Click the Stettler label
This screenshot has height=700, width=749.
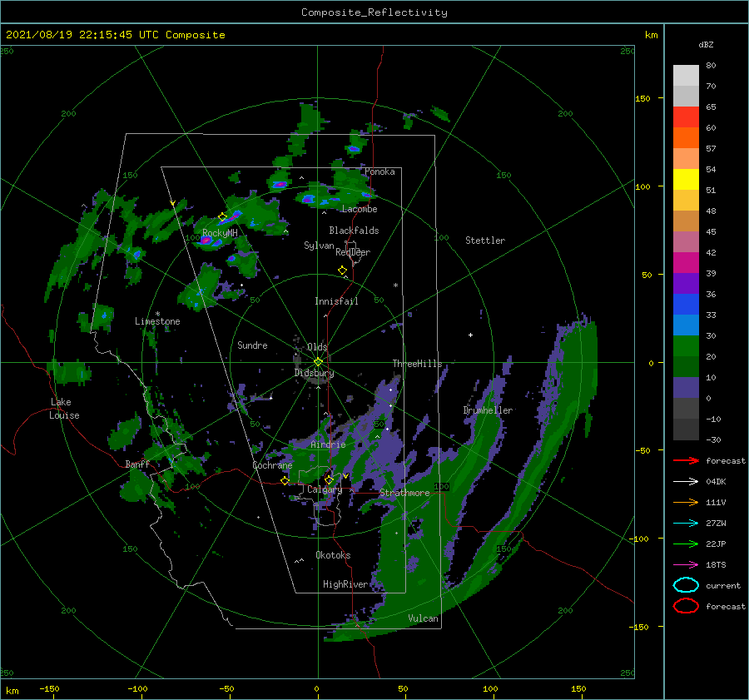point(485,241)
